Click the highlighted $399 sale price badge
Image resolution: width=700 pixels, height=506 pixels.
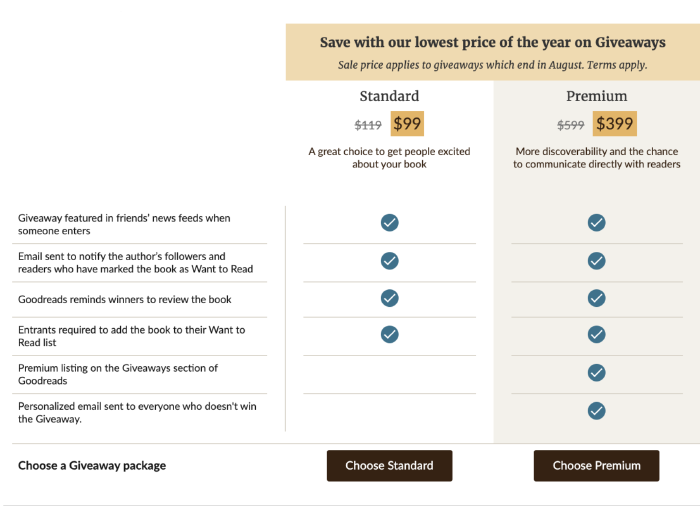(x=614, y=124)
